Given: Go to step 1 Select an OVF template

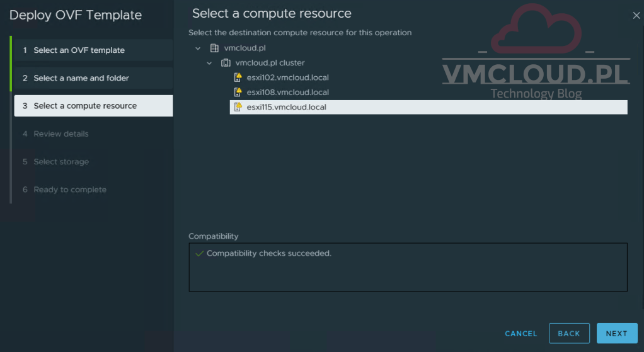Looking at the screenshot, I should (x=79, y=50).
